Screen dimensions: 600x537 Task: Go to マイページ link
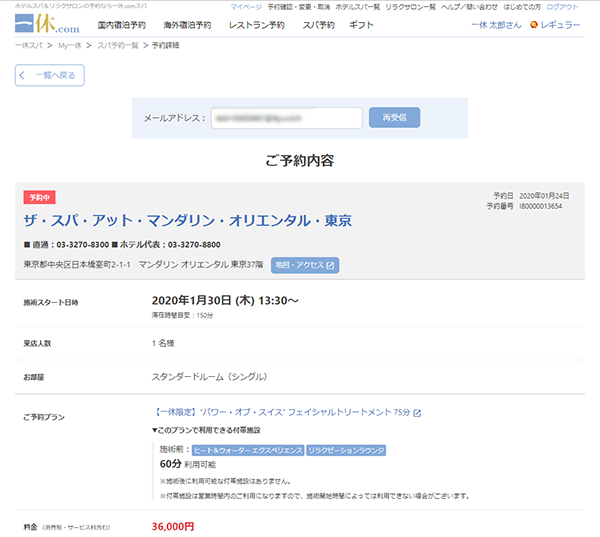(246, 7)
